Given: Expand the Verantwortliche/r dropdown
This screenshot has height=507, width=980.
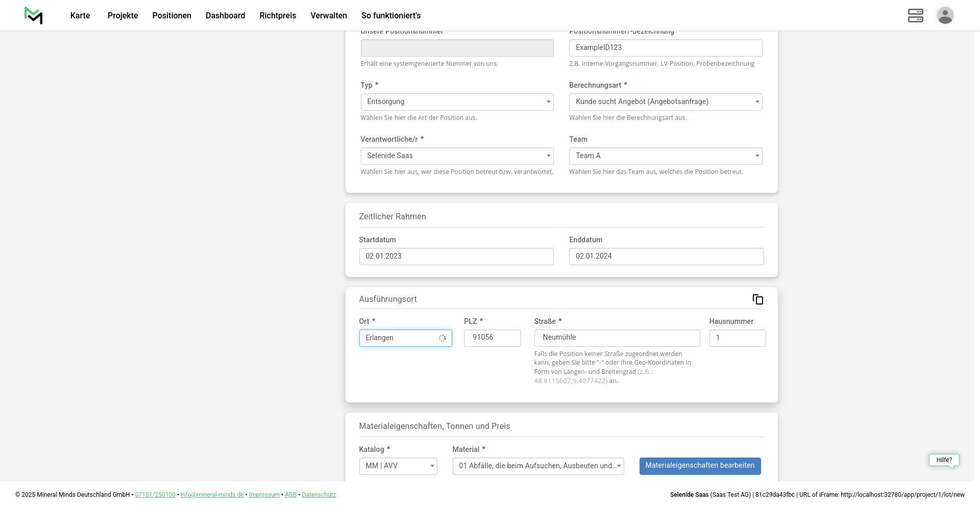Looking at the screenshot, I should click(x=457, y=156).
